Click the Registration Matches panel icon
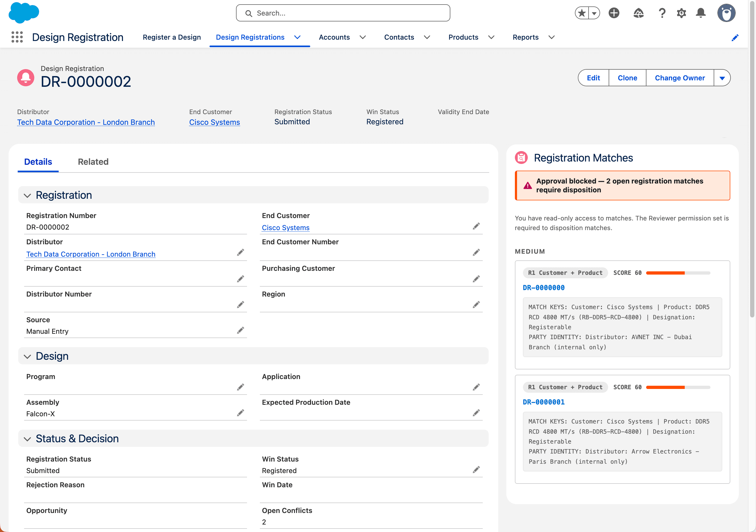This screenshot has height=532, width=756. click(x=521, y=158)
